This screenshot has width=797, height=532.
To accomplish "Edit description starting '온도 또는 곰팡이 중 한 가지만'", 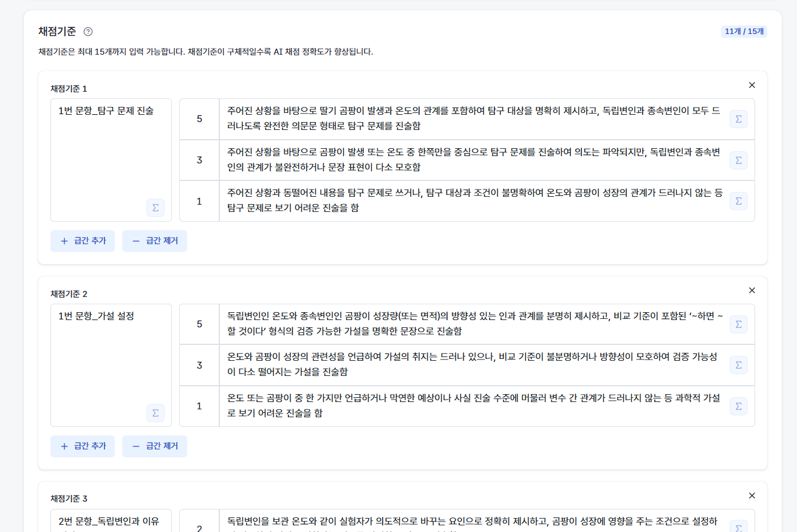I will (x=487, y=406).
